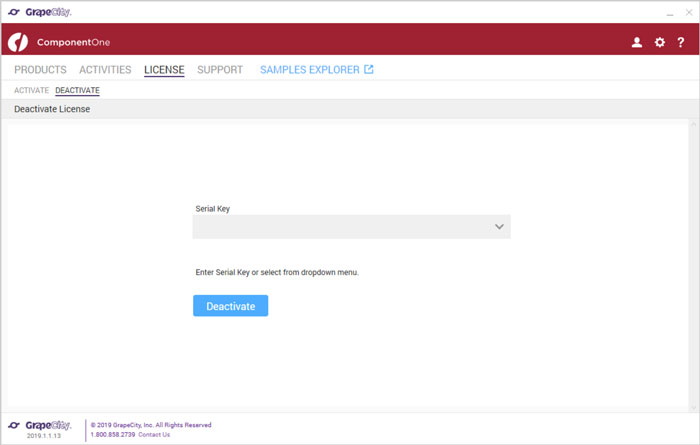The image size is (700, 445).
Task: Close the GrapeCity window
Action: click(x=689, y=12)
